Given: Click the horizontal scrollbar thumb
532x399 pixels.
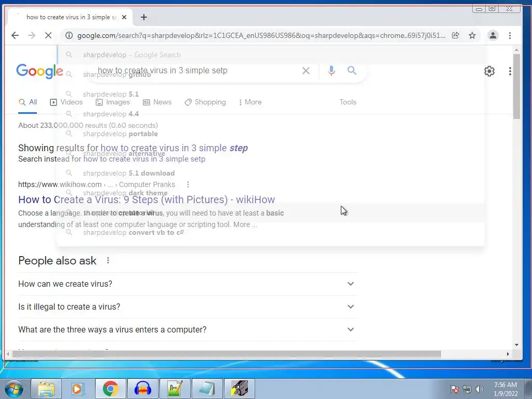Looking at the screenshot, I should pos(227,354).
